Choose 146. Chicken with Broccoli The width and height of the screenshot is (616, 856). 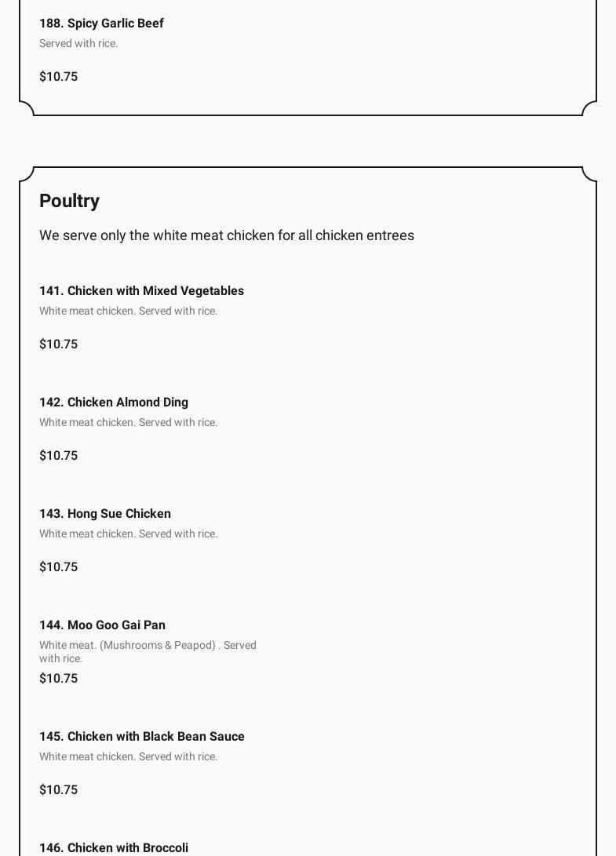pos(114,847)
